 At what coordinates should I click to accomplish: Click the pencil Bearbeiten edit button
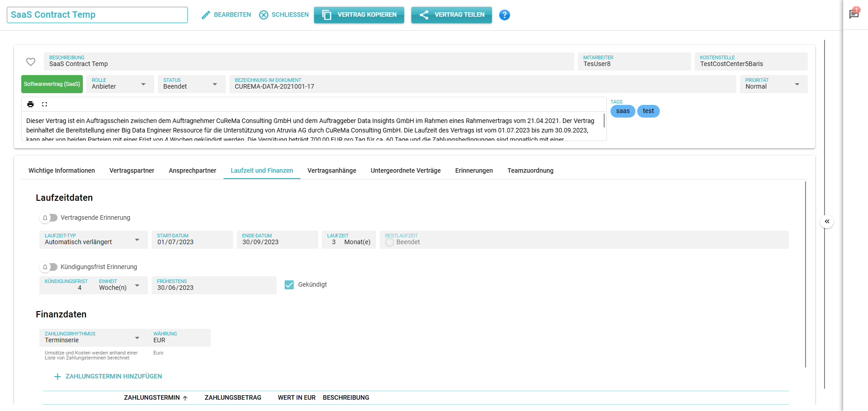[226, 15]
